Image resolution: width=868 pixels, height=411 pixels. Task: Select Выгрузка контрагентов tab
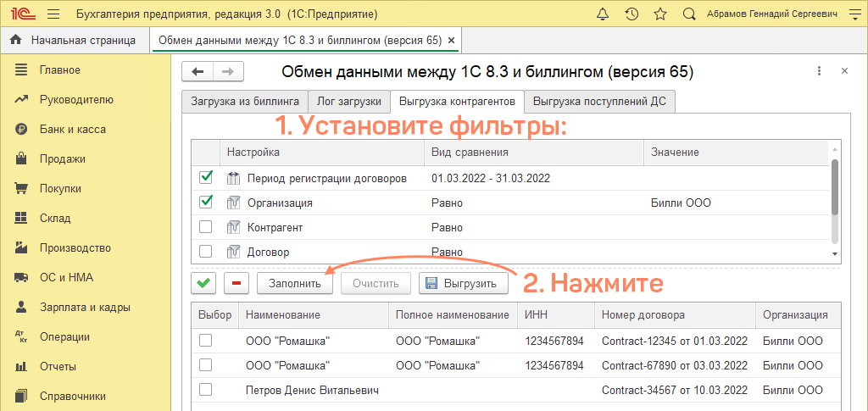pos(457,102)
